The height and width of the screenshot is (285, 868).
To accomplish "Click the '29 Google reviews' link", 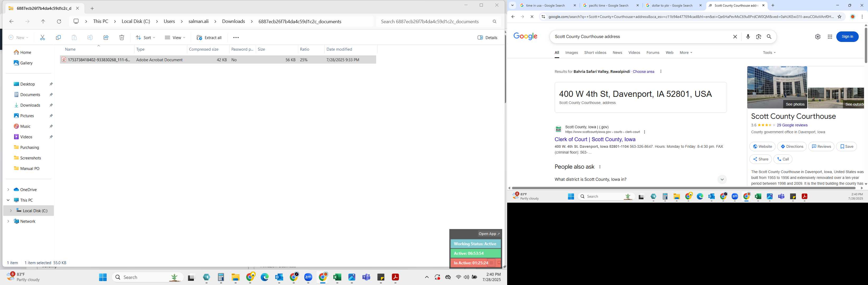I will click(x=792, y=125).
